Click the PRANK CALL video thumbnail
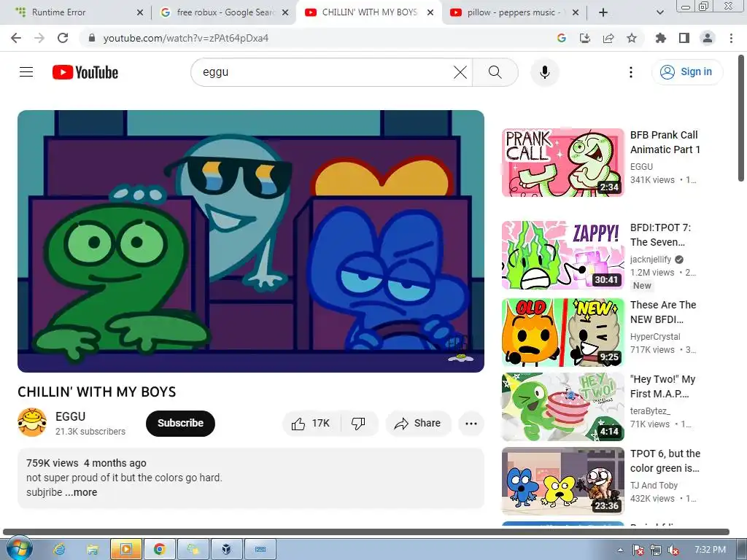The width and height of the screenshot is (747, 560). (562, 163)
